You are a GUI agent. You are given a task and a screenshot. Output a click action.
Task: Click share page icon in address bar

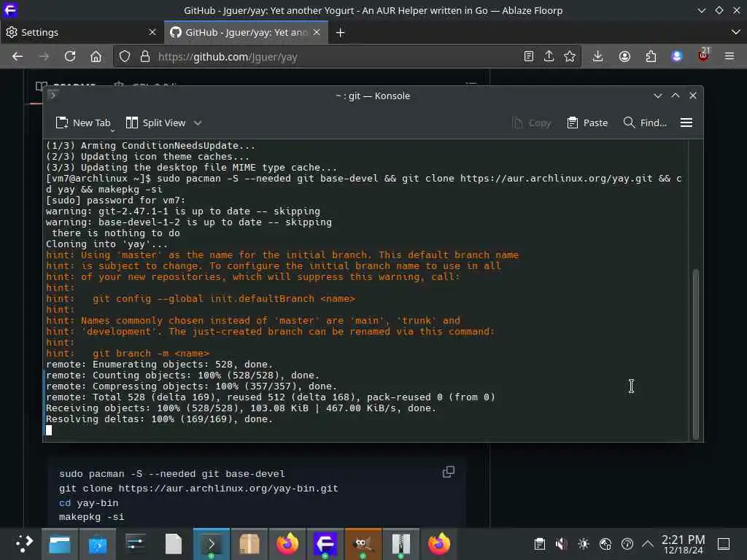click(549, 57)
